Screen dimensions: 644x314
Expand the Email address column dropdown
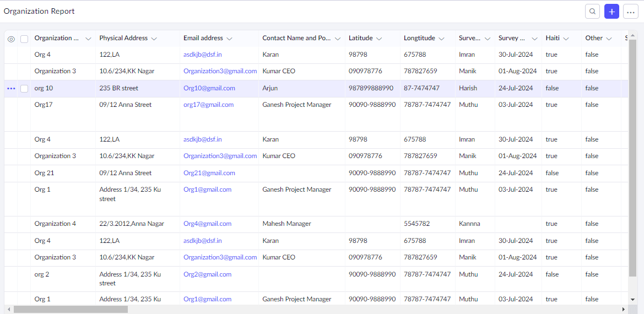tap(229, 39)
